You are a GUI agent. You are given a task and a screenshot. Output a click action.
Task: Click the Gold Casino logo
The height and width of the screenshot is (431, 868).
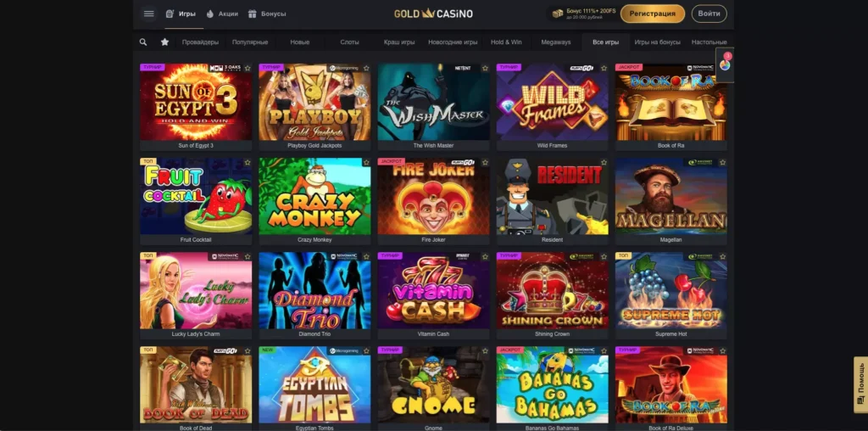coord(433,14)
